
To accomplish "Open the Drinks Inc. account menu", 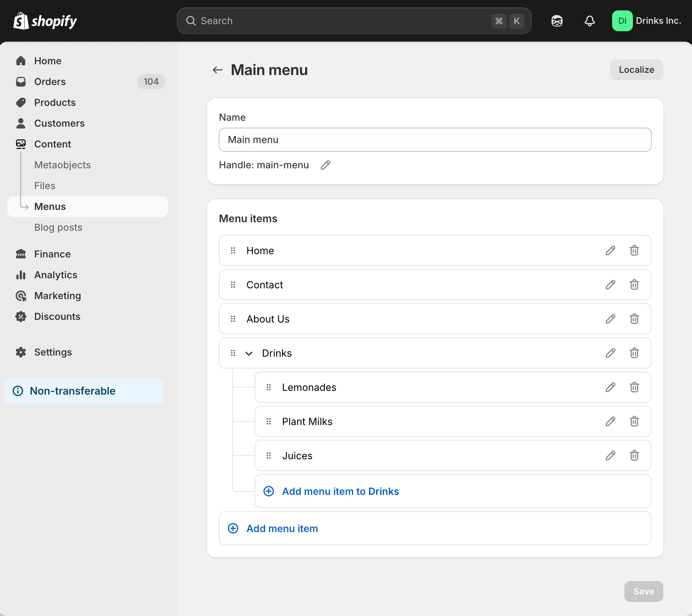I will click(x=647, y=21).
